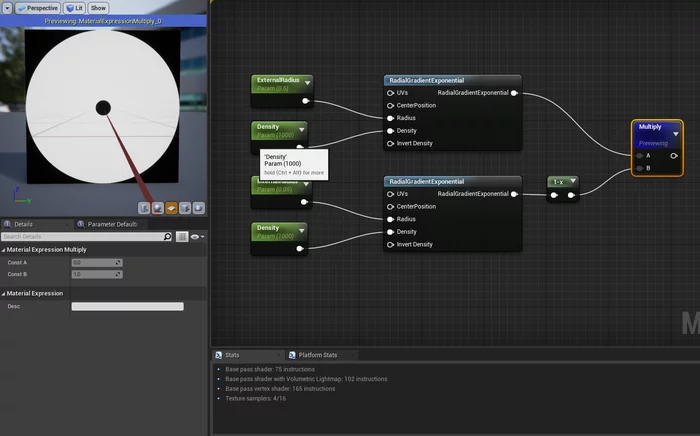Click CenterPosition pin on lower RadialGradientExponential
The image size is (700, 436).
point(390,207)
